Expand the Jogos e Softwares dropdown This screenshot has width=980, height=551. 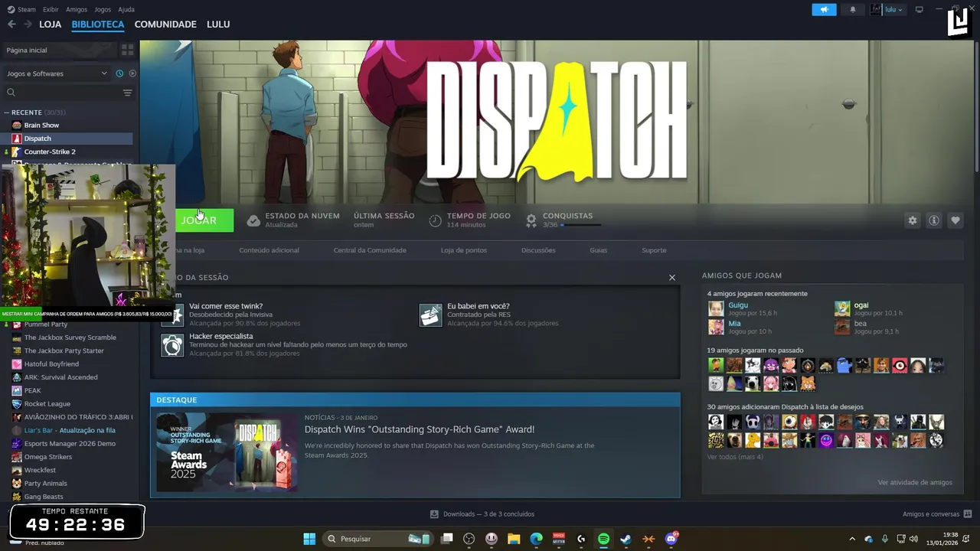pyautogui.click(x=57, y=73)
